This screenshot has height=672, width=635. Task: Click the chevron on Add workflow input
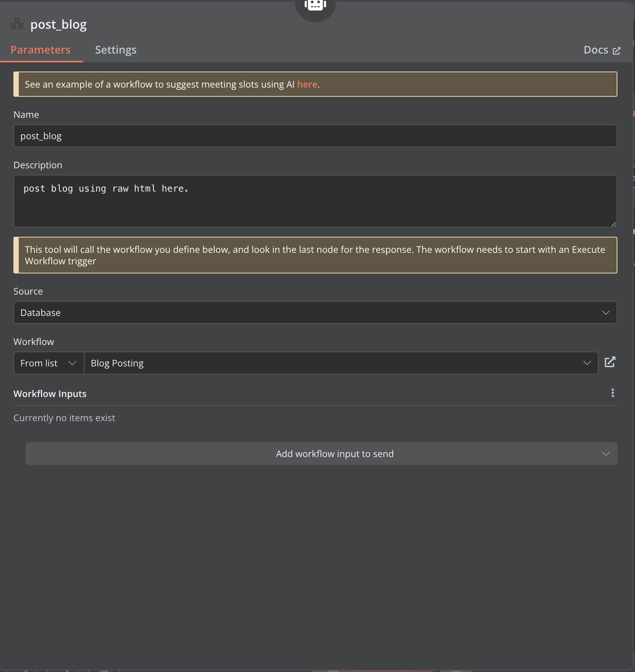coord(606,454)
